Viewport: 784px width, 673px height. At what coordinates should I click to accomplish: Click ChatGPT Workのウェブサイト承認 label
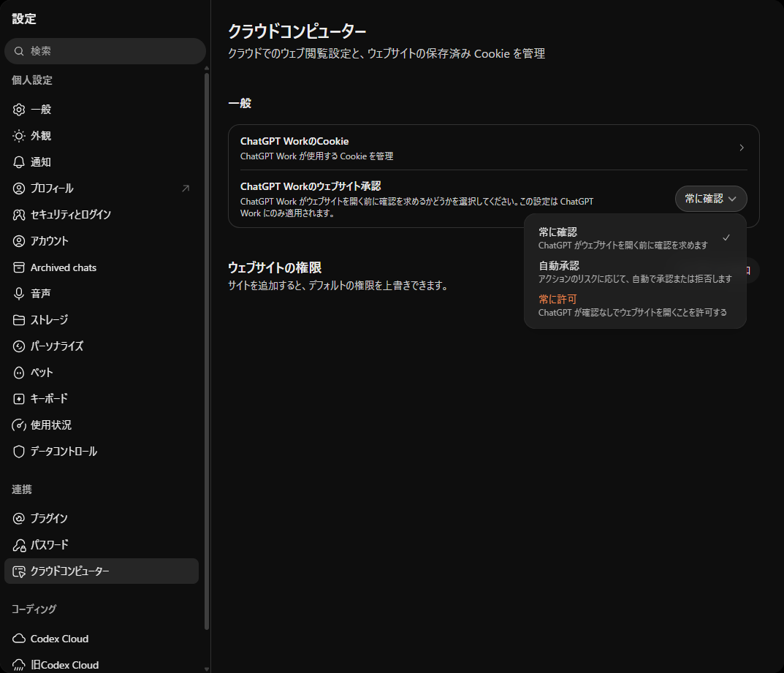(311, 186)
